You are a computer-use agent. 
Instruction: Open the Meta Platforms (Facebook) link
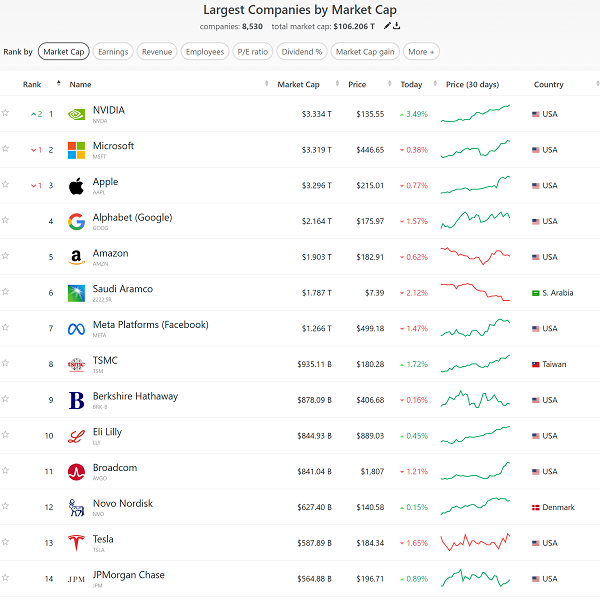pos(150,324)
